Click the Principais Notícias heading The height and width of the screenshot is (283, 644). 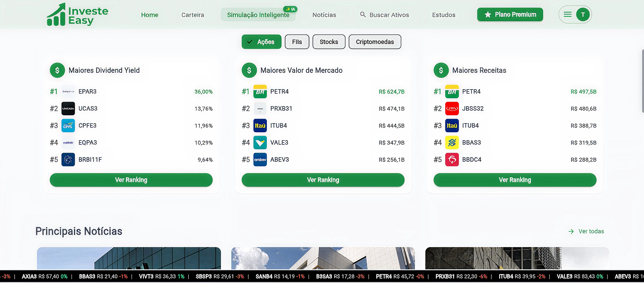click(79, 232)
